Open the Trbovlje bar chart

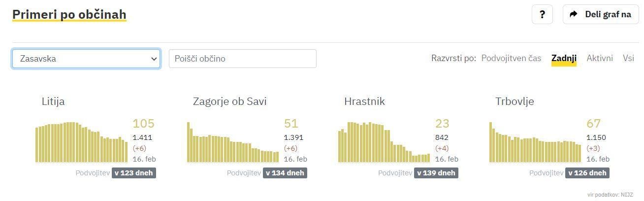[535, 143]
